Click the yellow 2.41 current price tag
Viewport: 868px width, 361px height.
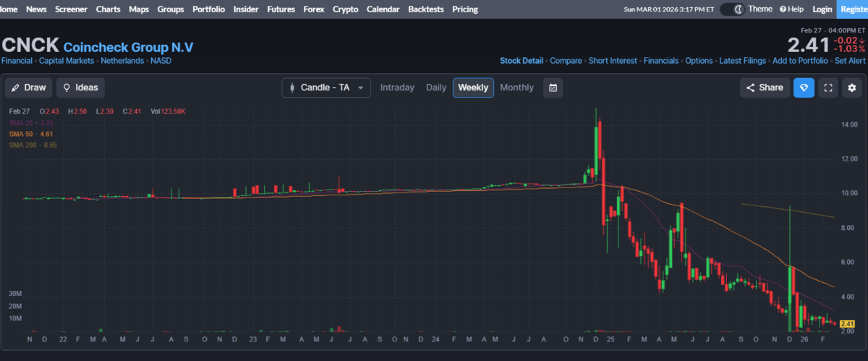[x=848, y=323]
